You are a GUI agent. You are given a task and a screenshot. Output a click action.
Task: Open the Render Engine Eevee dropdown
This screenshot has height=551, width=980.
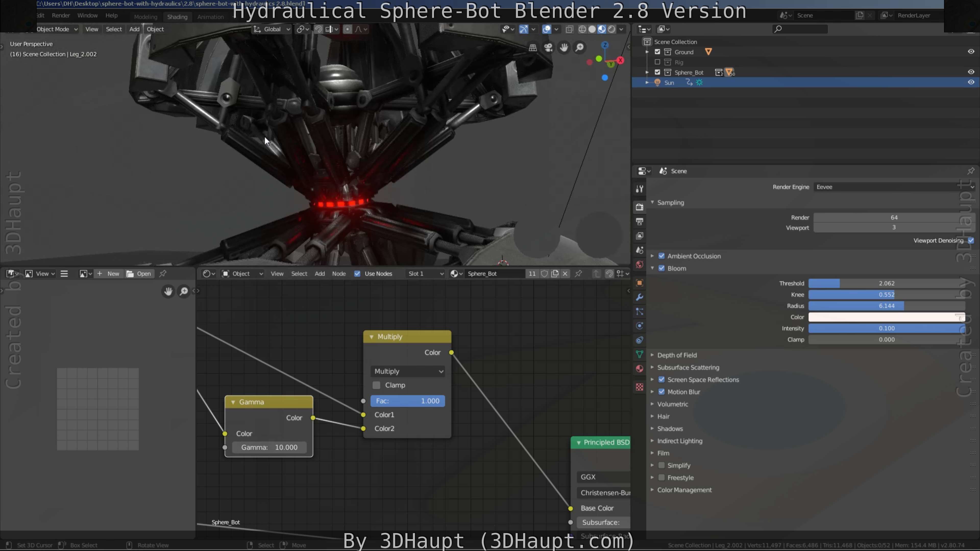click(x=895, y=187)
